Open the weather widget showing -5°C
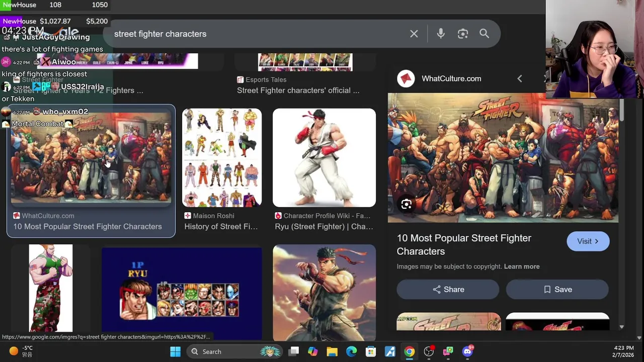The image size is (644, 362). (21, 351)
